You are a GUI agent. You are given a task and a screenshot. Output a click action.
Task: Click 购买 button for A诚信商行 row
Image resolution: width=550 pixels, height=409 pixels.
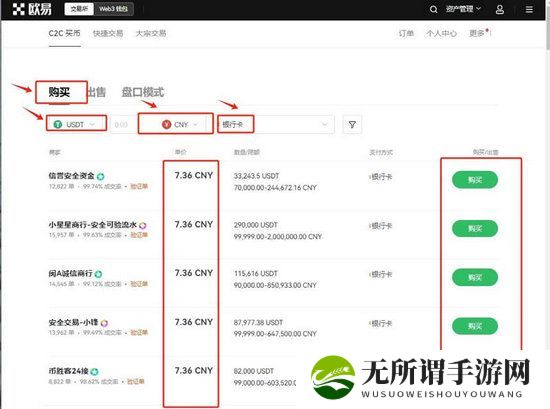click(475, 277)
